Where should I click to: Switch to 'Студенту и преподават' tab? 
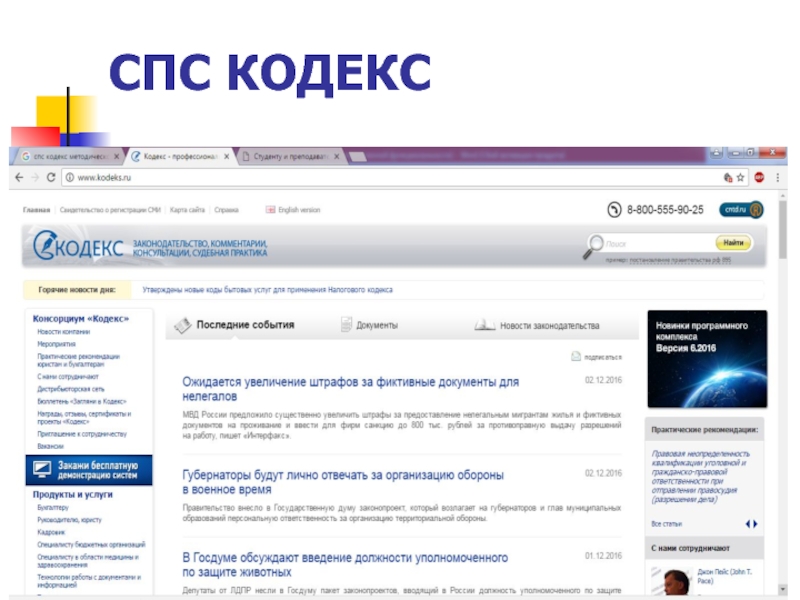[290, 156]
